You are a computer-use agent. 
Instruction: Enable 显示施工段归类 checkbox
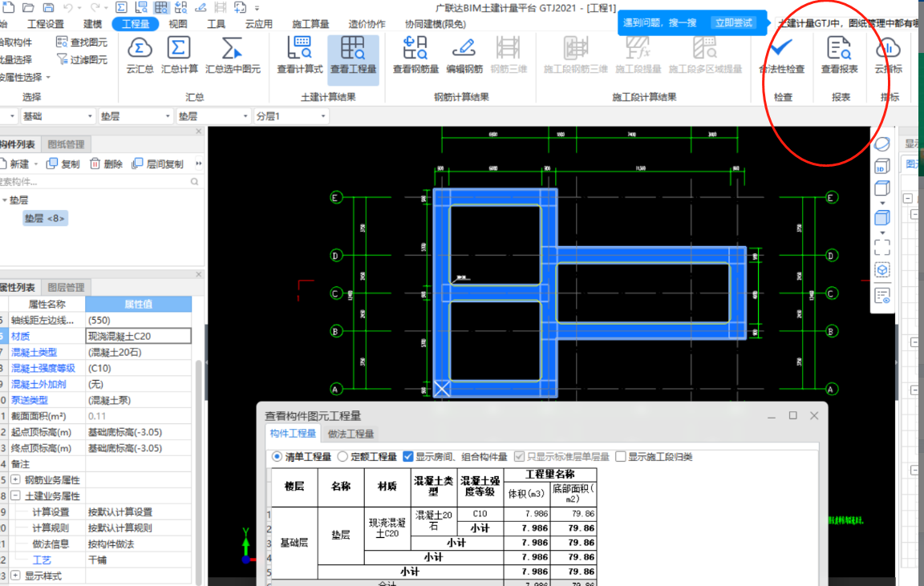[x=621, y=456]
